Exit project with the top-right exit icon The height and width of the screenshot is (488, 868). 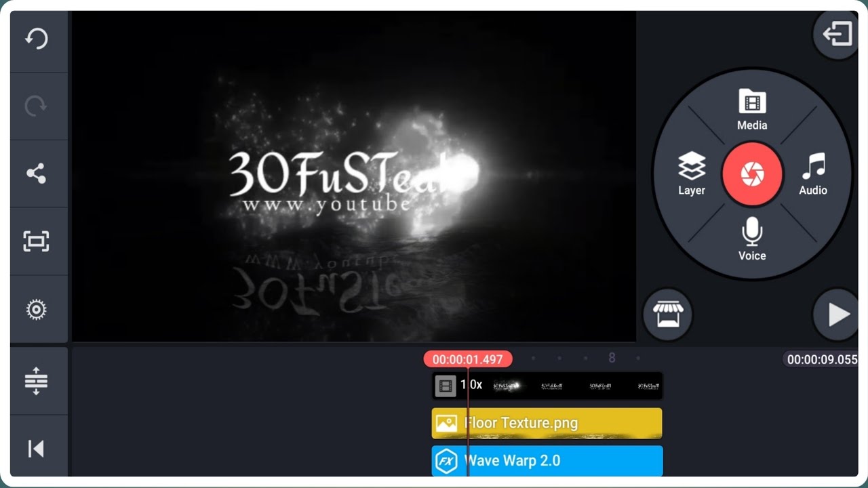[x=837, y=34]
